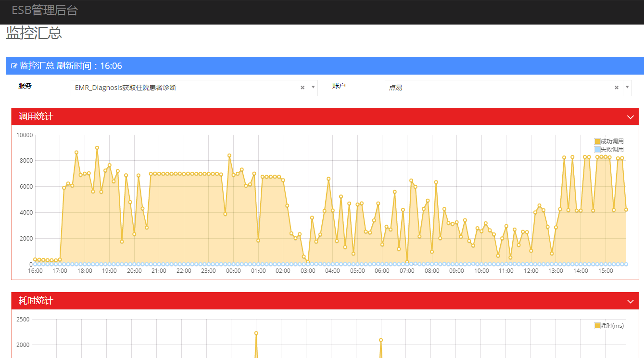This screenshot has height=358, width=644.
Task: Click the 17:00 x-axis label
Action: coord(60,271)
